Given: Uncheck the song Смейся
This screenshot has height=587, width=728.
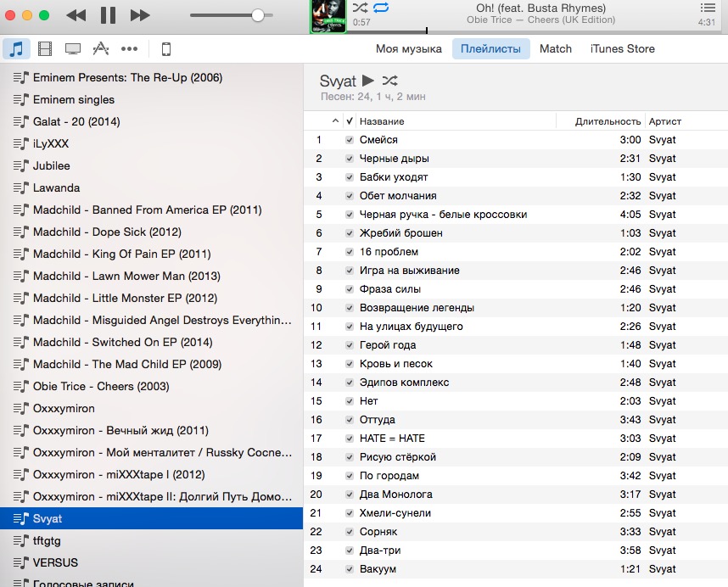Looking at the screenshot, I should (x=350, y=140).
